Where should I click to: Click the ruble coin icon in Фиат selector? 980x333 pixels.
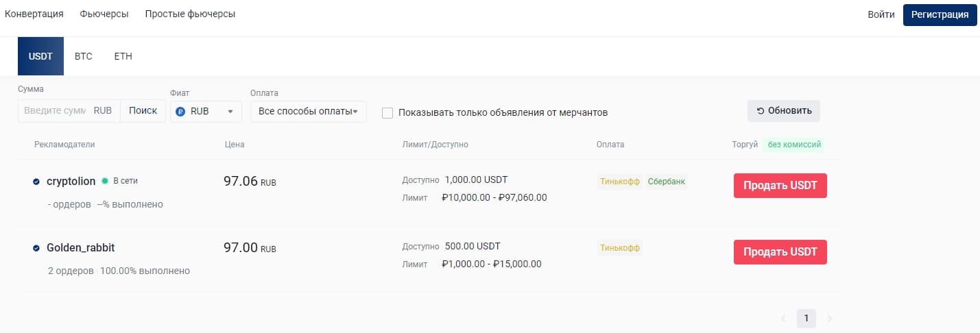pos(181,111)
